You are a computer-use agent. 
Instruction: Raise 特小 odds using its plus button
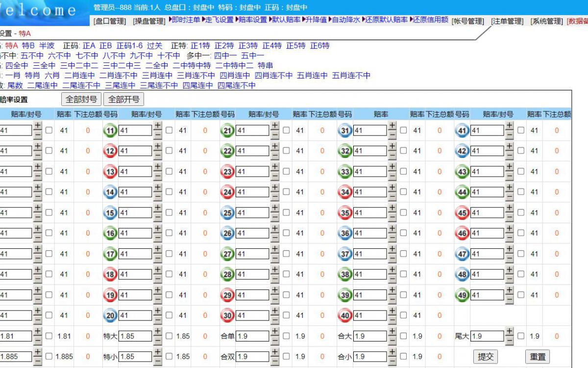[157, 353]
